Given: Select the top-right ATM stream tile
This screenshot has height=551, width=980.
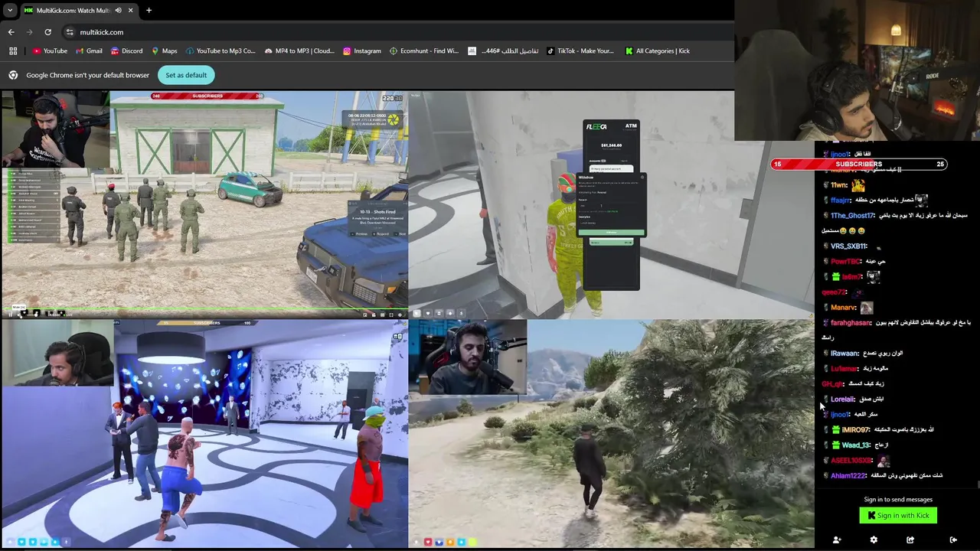Looking at the screenshot, I should point(611,204).
